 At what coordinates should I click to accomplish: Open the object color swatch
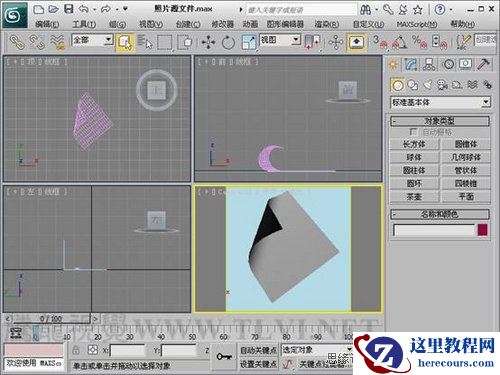pyautogui.click(x=482, y=230)
